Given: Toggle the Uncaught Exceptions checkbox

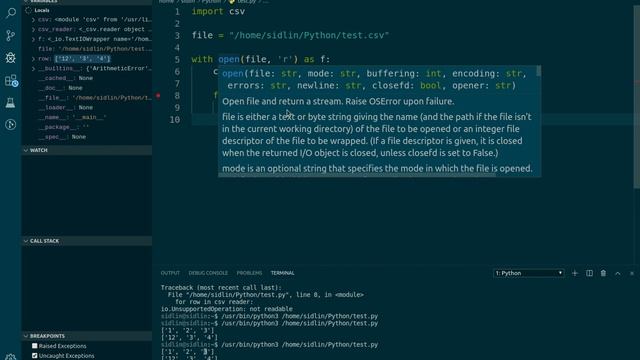Looking at the screenshot, I should (x=35, y=356).
